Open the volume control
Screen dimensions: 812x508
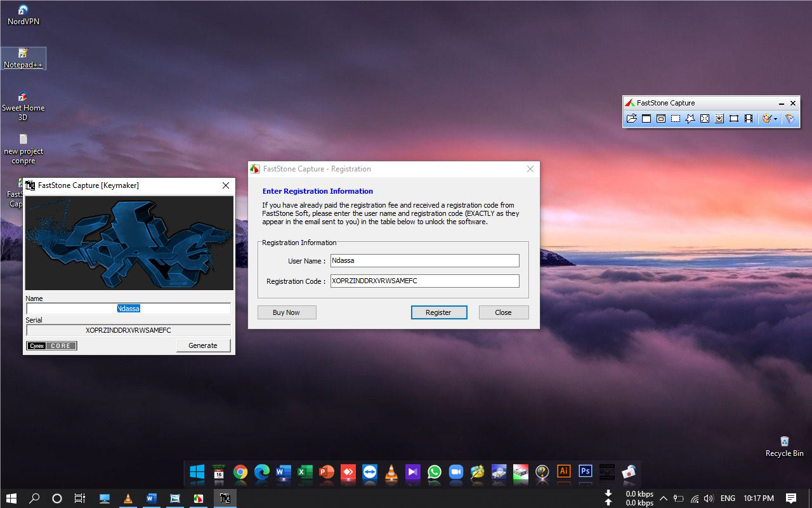pos(709,498)
